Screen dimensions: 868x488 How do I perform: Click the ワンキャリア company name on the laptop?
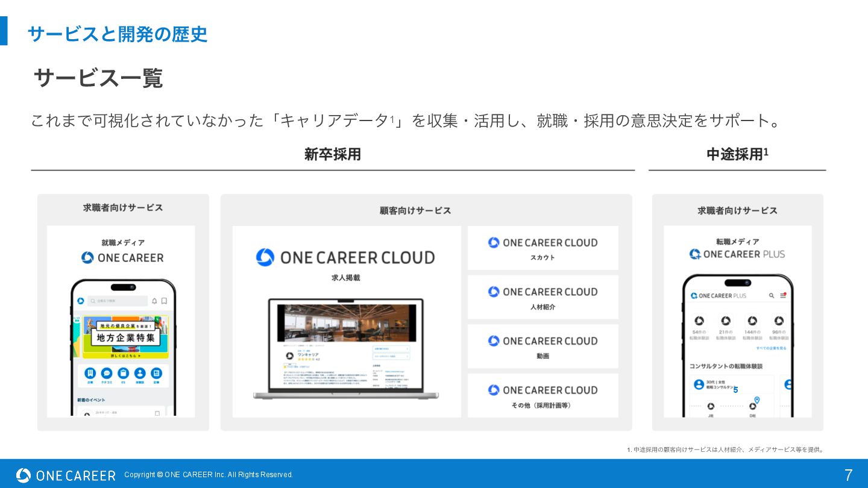[308, 354]
